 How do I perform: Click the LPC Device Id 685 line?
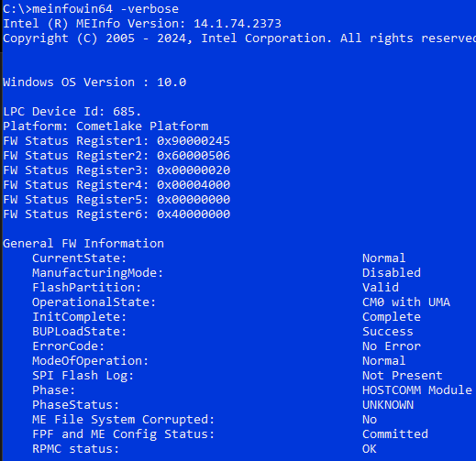(x=72, y=112)
